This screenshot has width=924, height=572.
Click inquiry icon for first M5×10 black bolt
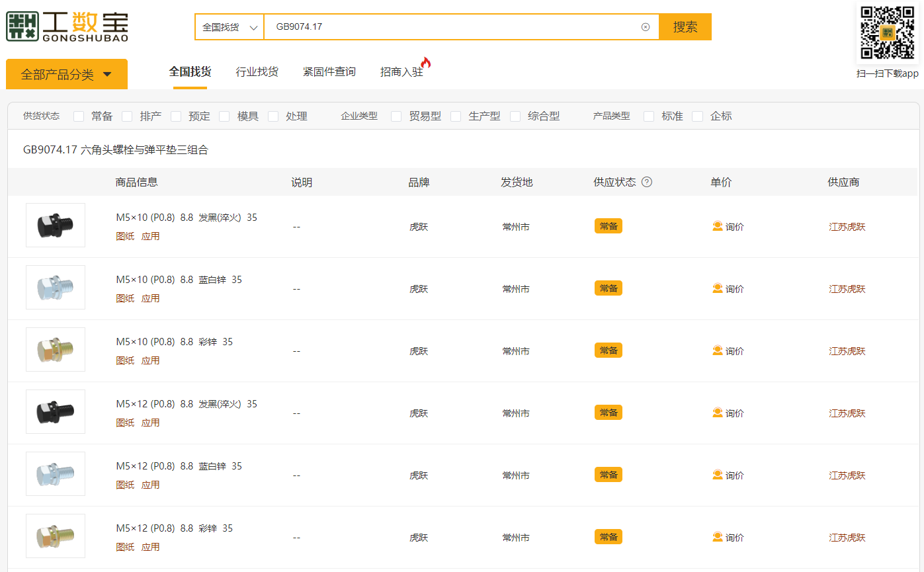(x=718, y=226)
